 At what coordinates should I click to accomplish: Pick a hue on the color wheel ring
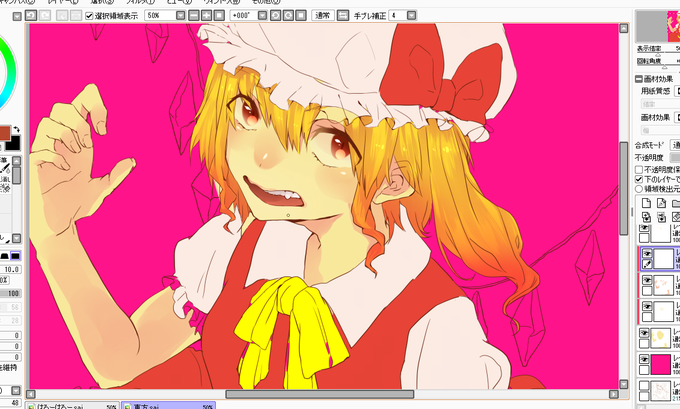(10, 74)
